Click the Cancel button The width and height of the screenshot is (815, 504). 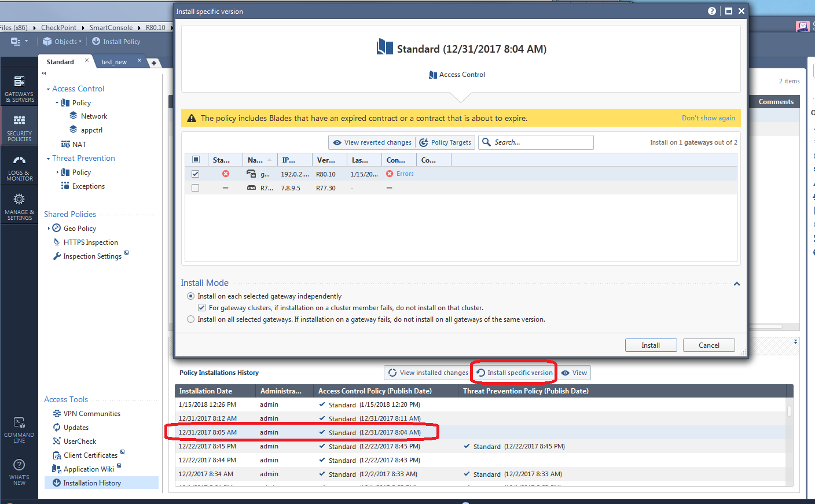pos(709,345)
